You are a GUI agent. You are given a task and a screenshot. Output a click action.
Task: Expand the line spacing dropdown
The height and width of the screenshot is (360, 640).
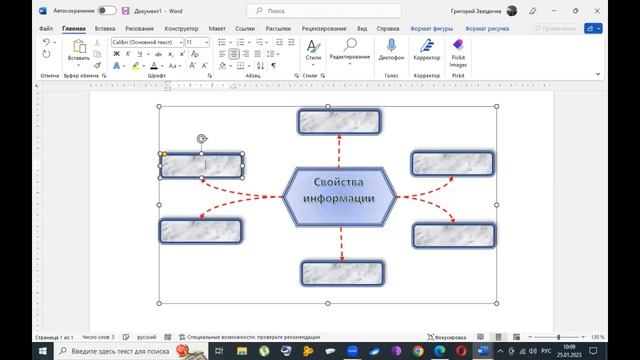coord(278,54)
